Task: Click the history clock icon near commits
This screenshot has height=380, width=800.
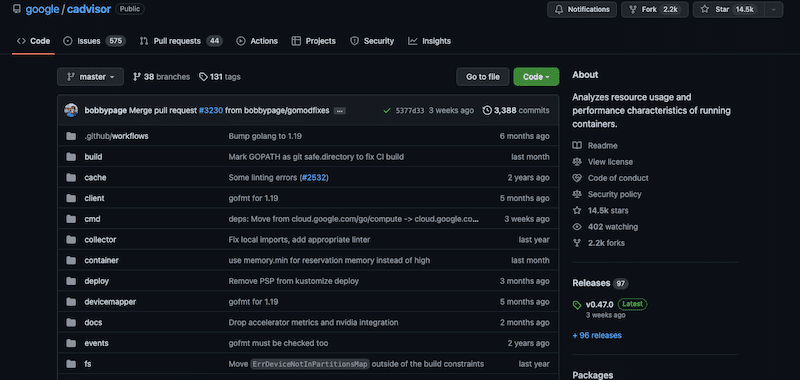Action: [487, 110]
